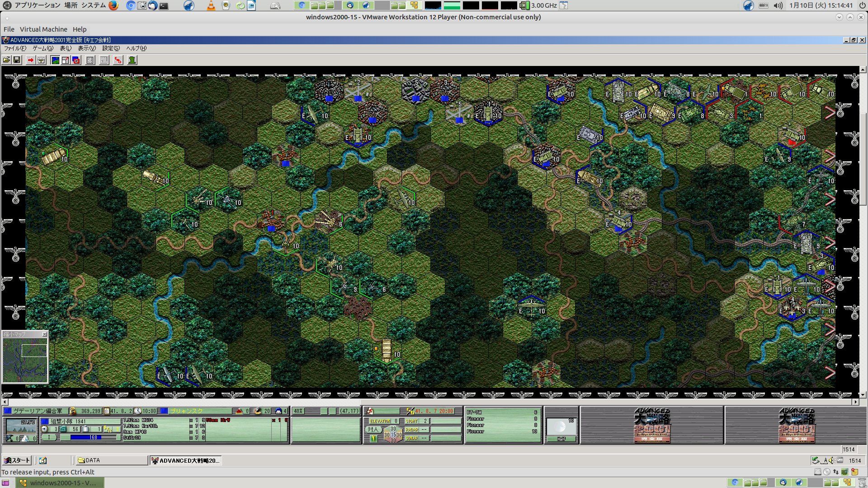Image resolution: width=868 pixels, height=488 pixels.
Task: Click the StiGr39 weapon row
Action: coord(164,438)
